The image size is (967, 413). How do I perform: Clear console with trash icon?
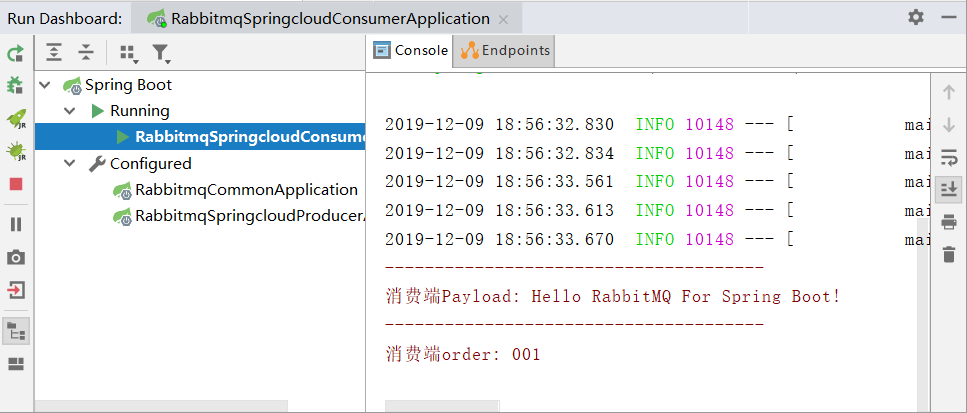point(949,254)
